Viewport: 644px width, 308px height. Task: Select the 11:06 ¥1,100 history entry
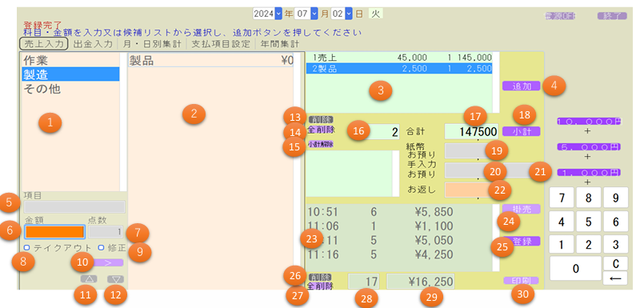[x=398, y=226]
